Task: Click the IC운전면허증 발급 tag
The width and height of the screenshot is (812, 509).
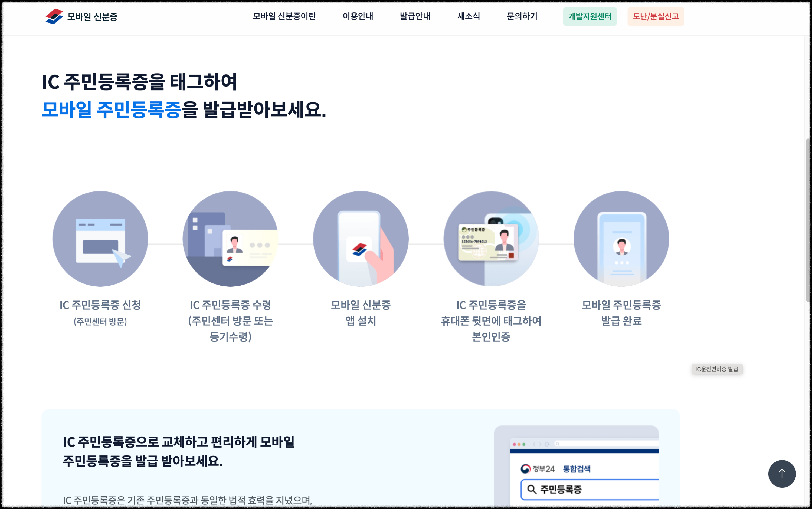Action: point(717,369)
